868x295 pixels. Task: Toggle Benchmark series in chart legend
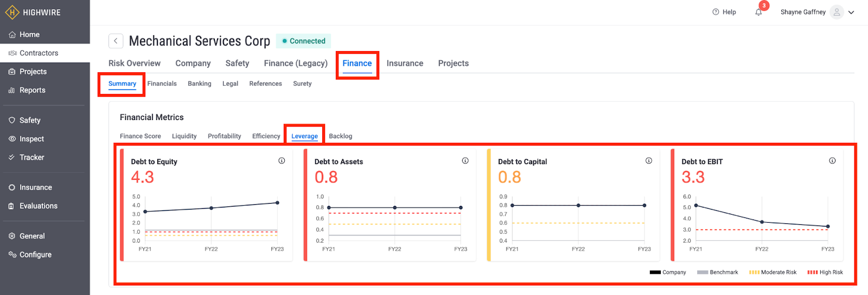click(717, 272)
